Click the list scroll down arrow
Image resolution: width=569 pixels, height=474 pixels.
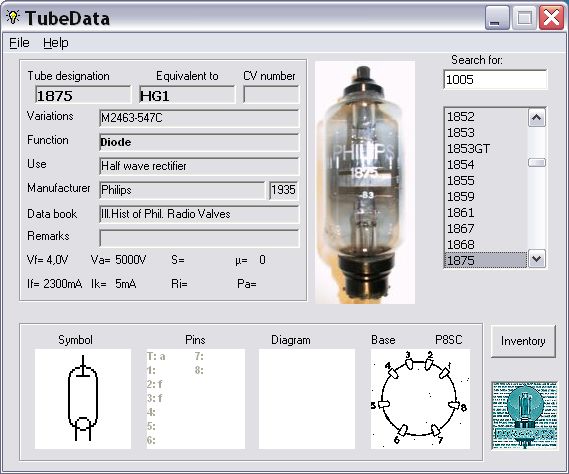[x=537, y=259]
